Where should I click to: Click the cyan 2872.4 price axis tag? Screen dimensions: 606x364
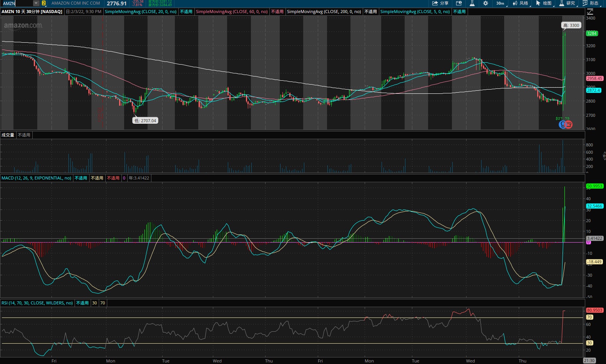click(593, 90)
